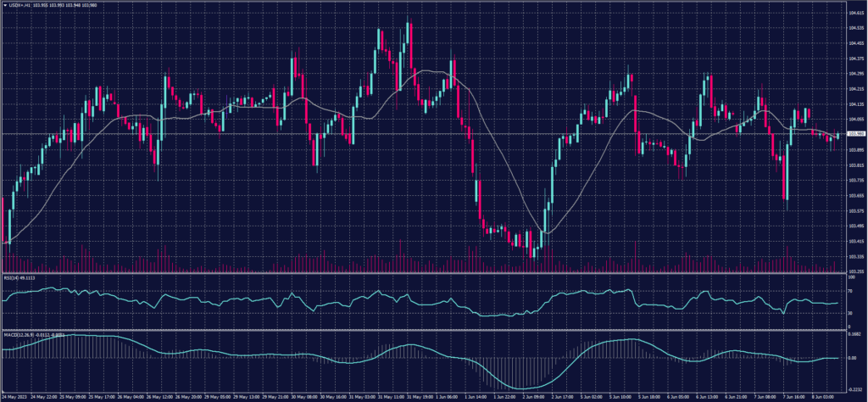Click the 103.255 price axis label
Screen dimensions: 868x402
tap(854, 270)
